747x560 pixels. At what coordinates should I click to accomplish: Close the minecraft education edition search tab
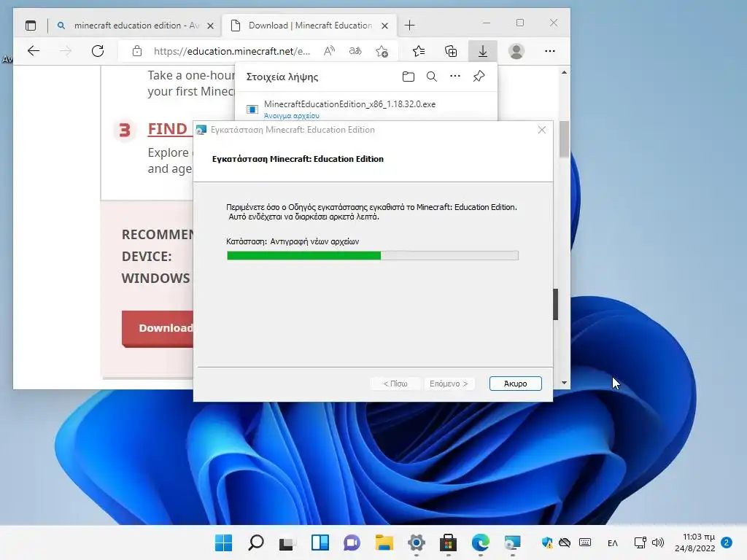click(x=210, y=26)
